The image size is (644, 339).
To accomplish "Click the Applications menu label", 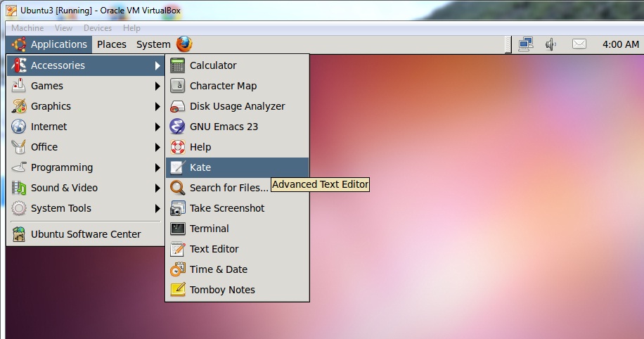I will 59,44.
